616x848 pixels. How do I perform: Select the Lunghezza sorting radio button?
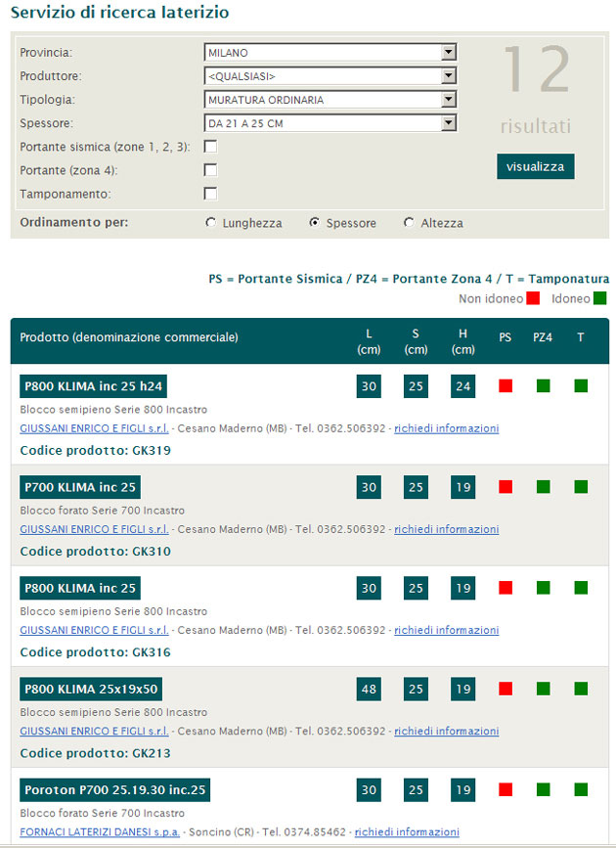(211, 223)
